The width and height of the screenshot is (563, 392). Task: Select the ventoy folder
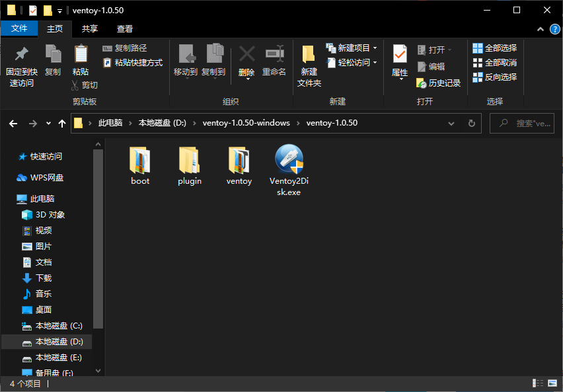click(x=239, y=165)
